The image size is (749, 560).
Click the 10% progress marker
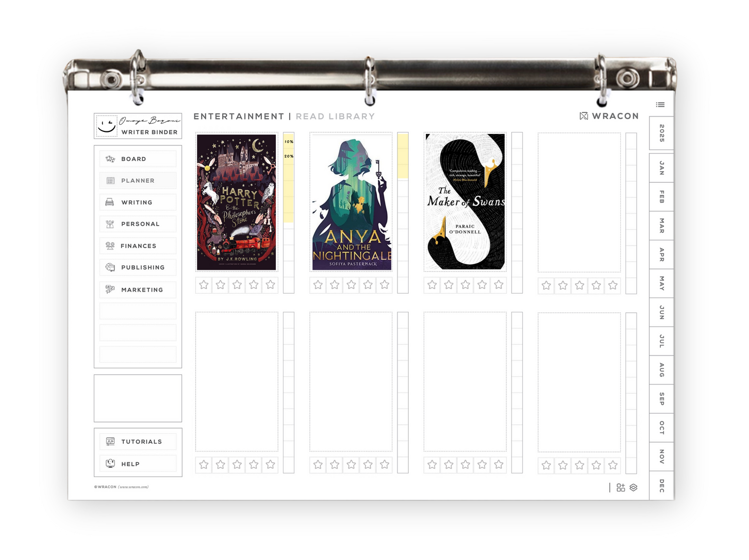(x=289, y=142)
